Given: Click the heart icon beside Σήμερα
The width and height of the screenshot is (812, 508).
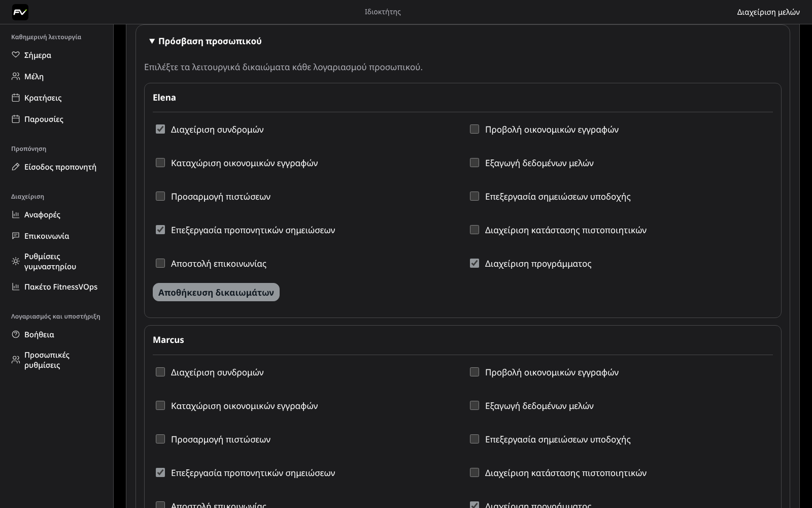Looking at the screenshot, I should [16, 55].
